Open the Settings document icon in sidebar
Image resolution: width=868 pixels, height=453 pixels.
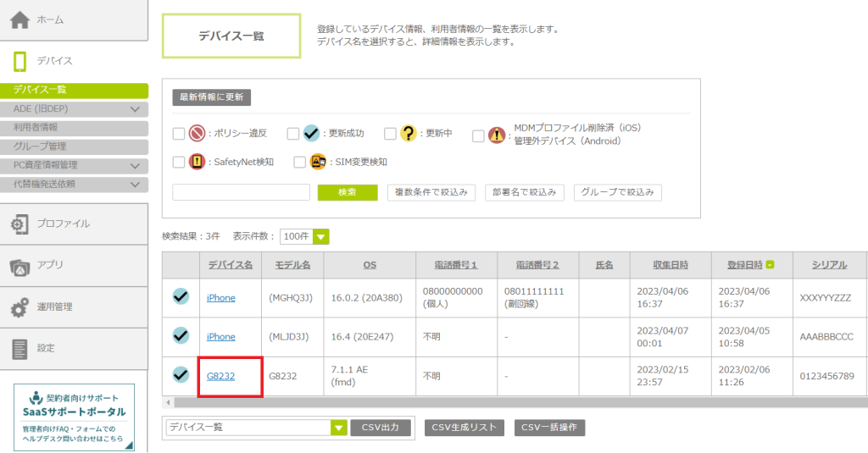click(20, 348)
